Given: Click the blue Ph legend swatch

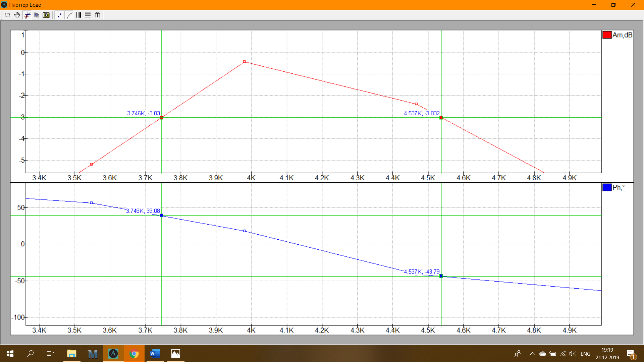Looking at the screenshot, I should coord(607,187).
